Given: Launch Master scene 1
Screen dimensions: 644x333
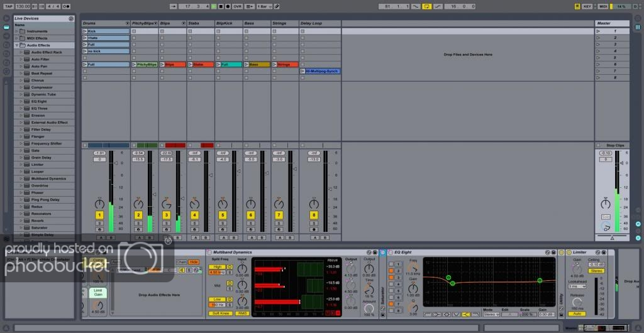Looking at the screenshot, I should pos(598,31).
